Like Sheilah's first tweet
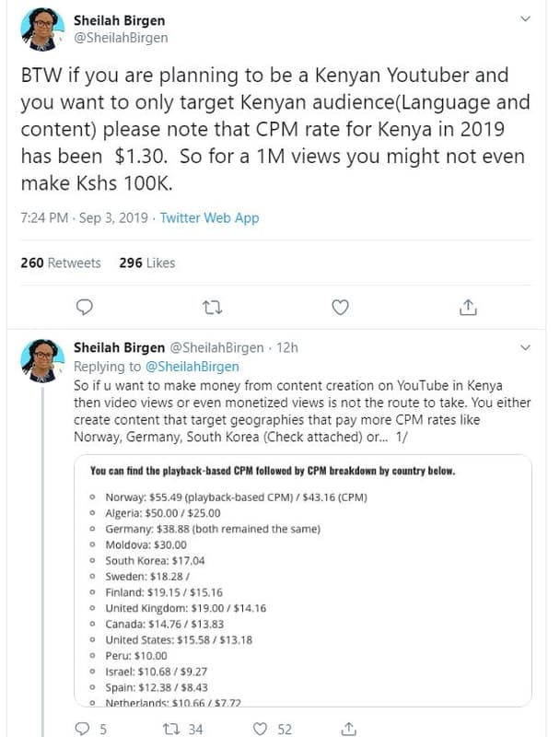The height and width of the screenshot is (737, 560). coord(341,304)
